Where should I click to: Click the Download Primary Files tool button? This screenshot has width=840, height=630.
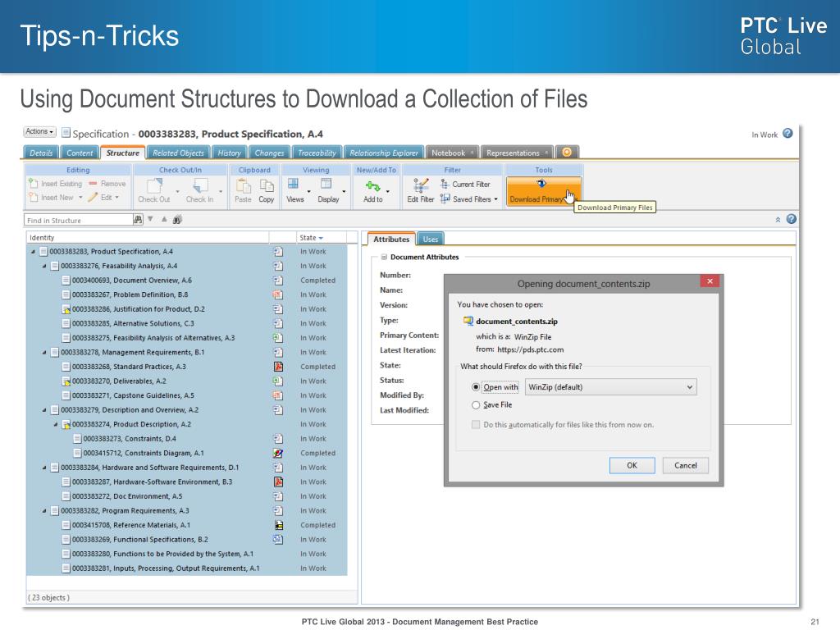[543, 192]
